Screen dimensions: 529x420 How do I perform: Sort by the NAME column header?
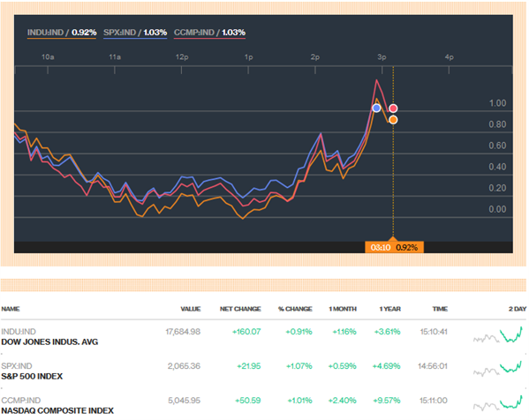tap(11, 309)
